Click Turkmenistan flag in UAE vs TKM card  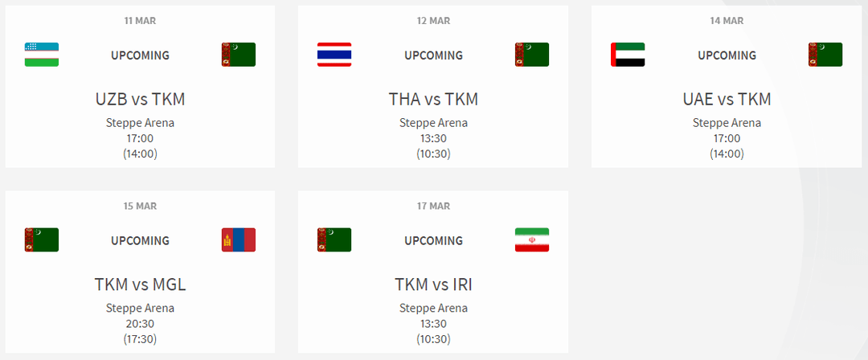click(825, 55)
